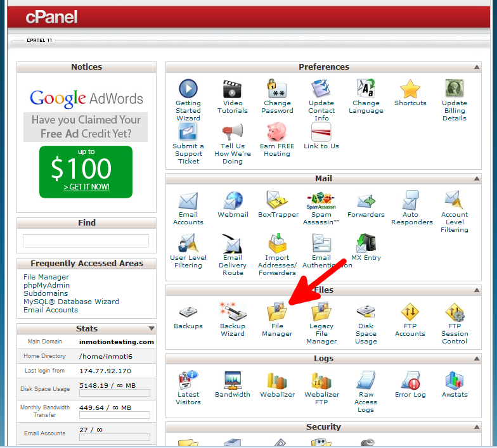Click the Get It Now $100 button
Screen dimensions: 497x448
[x=86, y=172]
